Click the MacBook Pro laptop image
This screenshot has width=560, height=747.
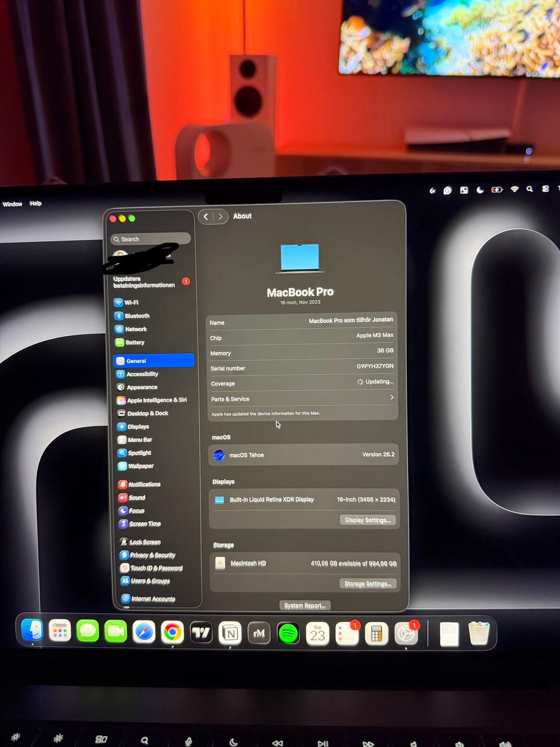(300, 259)
